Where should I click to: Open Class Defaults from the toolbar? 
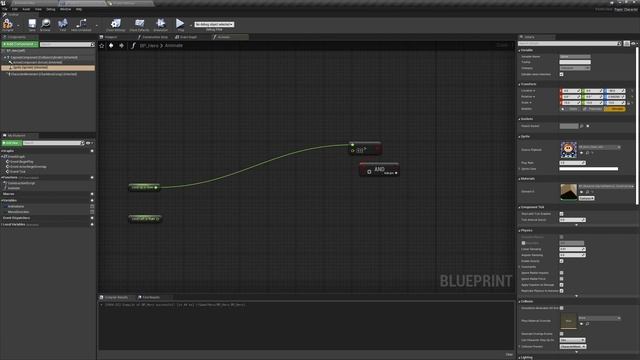pos(139,24)
